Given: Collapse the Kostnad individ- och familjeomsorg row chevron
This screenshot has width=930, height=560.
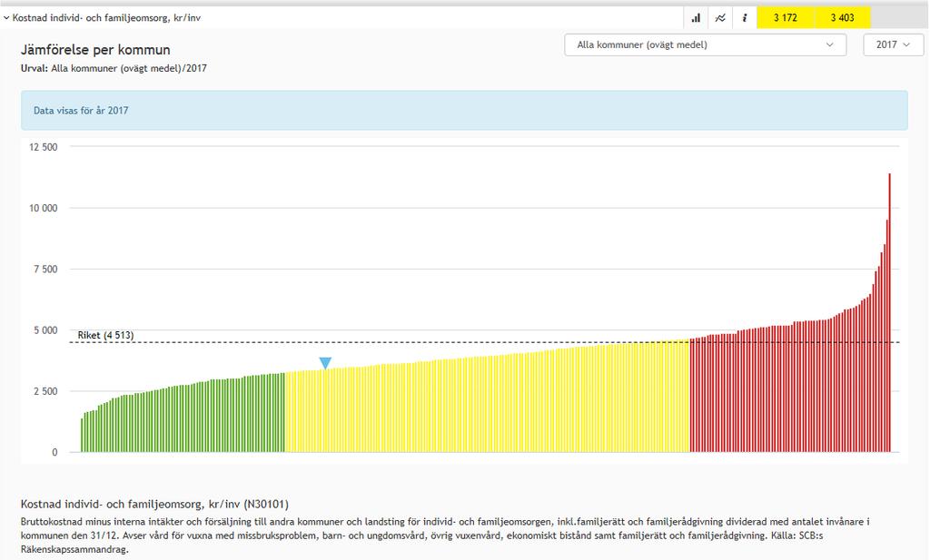Looking at the screenshot, I should pos(6,18).
